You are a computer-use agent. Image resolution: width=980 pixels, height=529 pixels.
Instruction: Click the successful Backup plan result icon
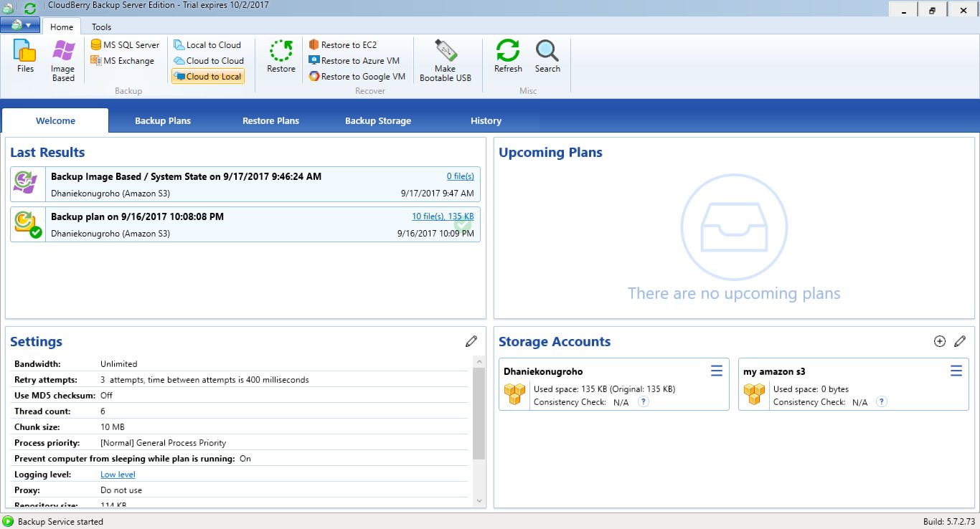coord(27,224)
